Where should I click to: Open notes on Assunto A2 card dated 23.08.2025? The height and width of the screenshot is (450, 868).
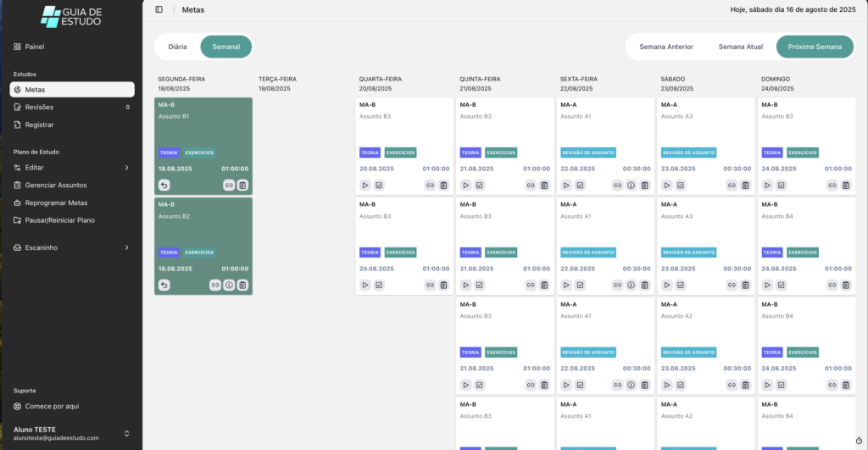click(746, 386)
